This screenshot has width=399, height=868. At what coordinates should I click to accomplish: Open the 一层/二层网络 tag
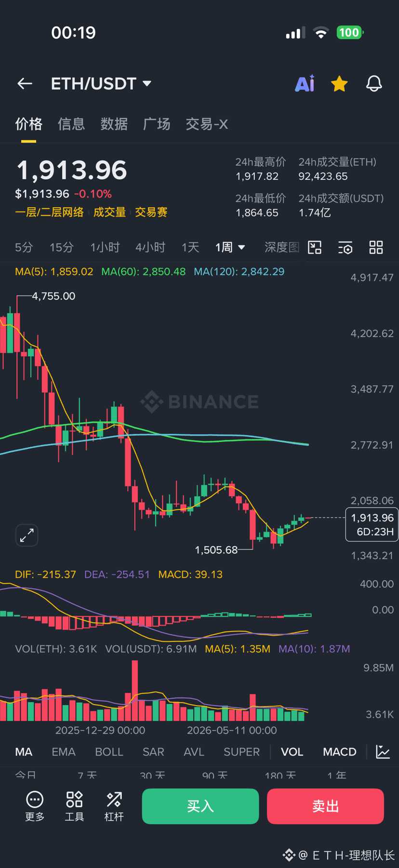tap(49, 212)
